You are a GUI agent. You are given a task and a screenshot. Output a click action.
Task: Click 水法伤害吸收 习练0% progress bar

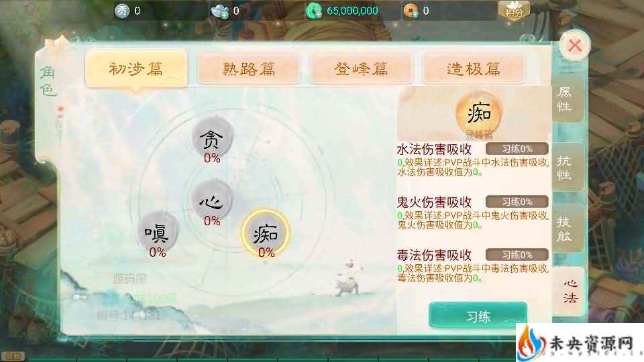pyautogui.click(x=517, y=149)
